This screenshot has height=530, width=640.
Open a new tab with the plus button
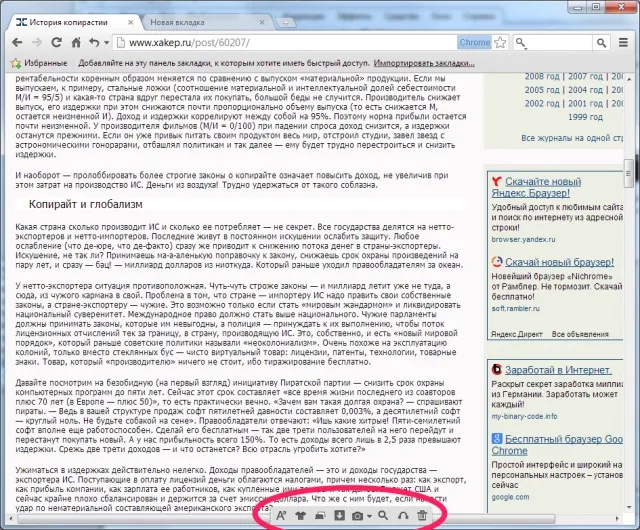(x=285, y=23)
